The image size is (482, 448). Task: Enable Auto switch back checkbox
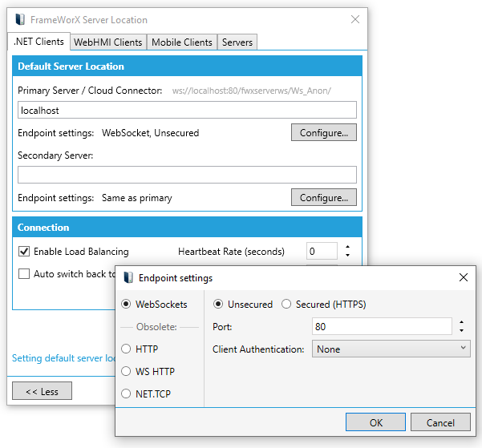coord(24,273)
